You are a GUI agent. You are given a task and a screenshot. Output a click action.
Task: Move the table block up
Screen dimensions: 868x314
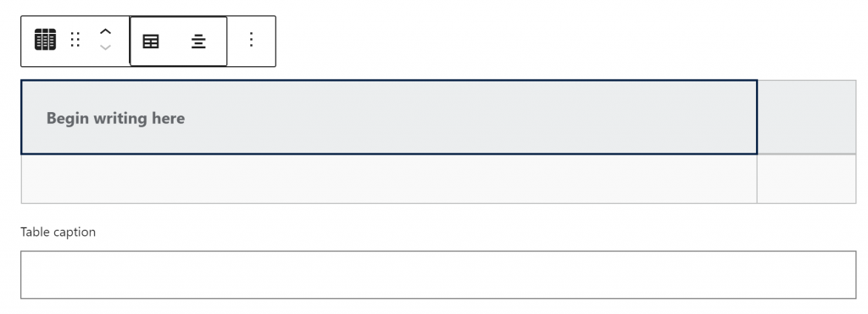[105, 32]
